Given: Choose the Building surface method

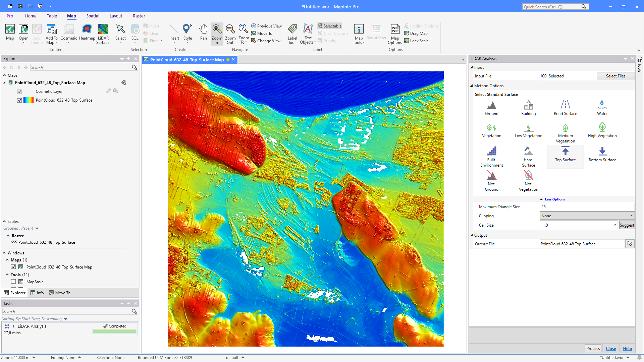Looking at the screenshot, I should [528, 107].
